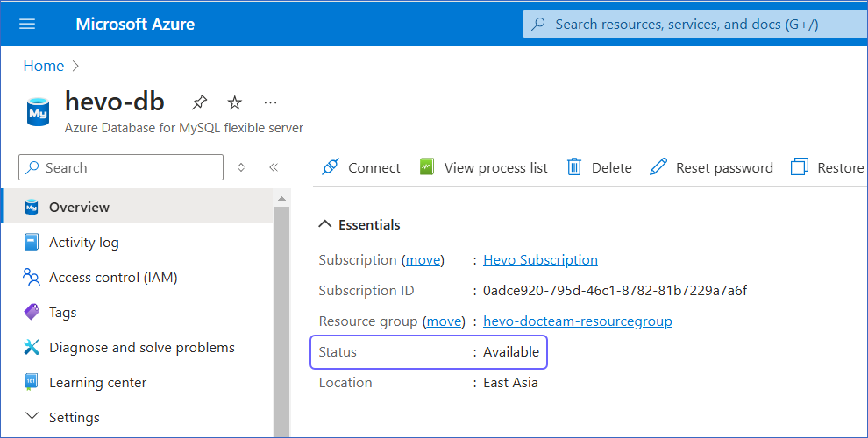
Task: Click Azure Database for MySQL flexible server subtitle
Action: click(x=184, y=128)
